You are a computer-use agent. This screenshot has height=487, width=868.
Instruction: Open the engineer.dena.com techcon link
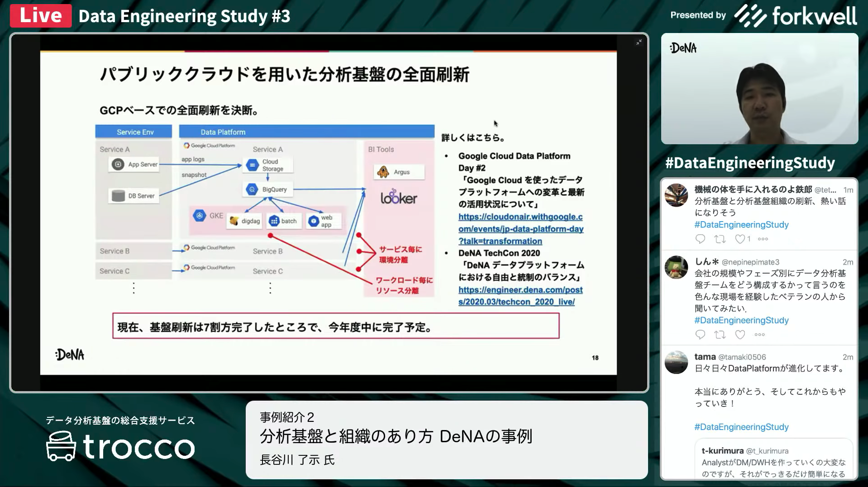pyautogui.click(x=520, y=296)
